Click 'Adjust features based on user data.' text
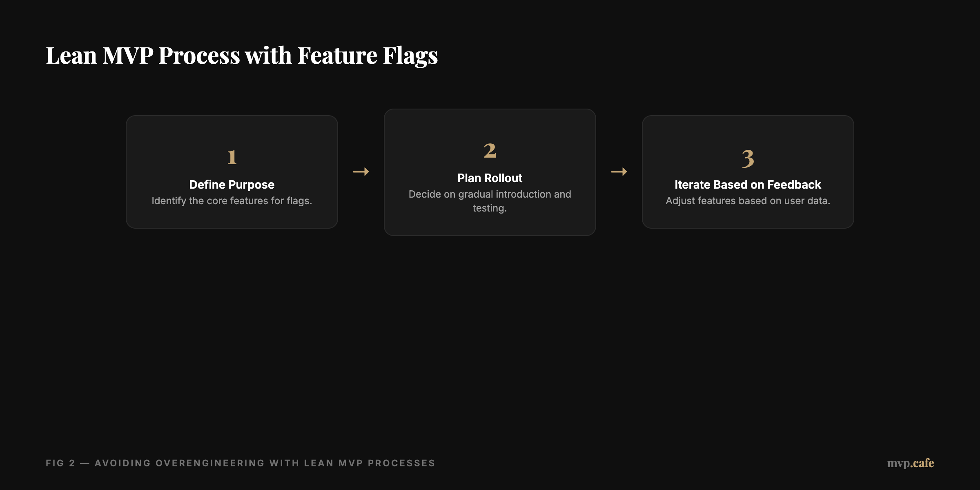Viewport: 980px width, 490px height. point(748,201)
